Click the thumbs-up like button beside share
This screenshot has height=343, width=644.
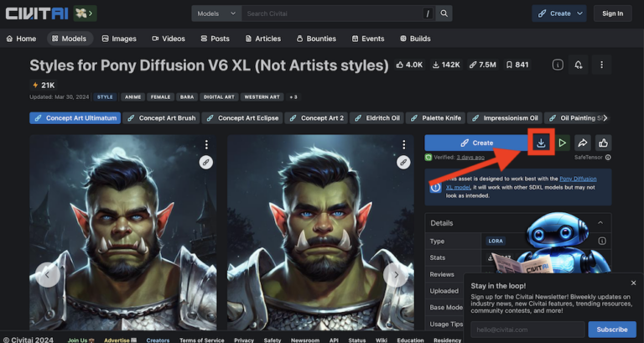click(x=603, y=143)
